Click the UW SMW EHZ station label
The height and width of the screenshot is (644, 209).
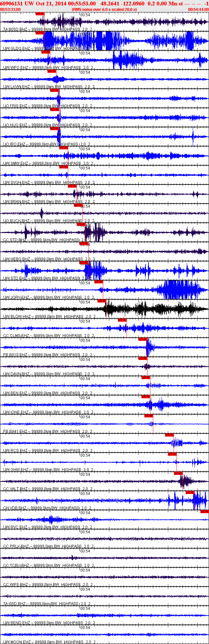(x=48, y=163)
